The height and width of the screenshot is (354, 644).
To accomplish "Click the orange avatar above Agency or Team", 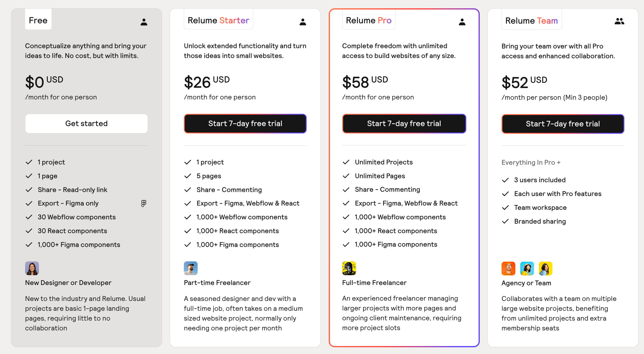I will pos(508,269).
